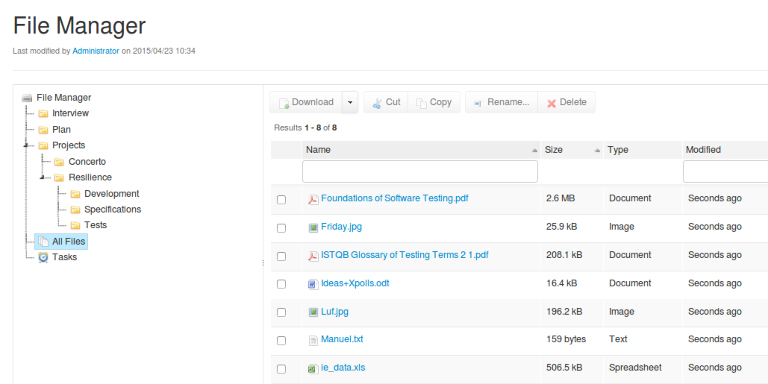Select the Plan folder label
The image size is (768, 384).
61,130
